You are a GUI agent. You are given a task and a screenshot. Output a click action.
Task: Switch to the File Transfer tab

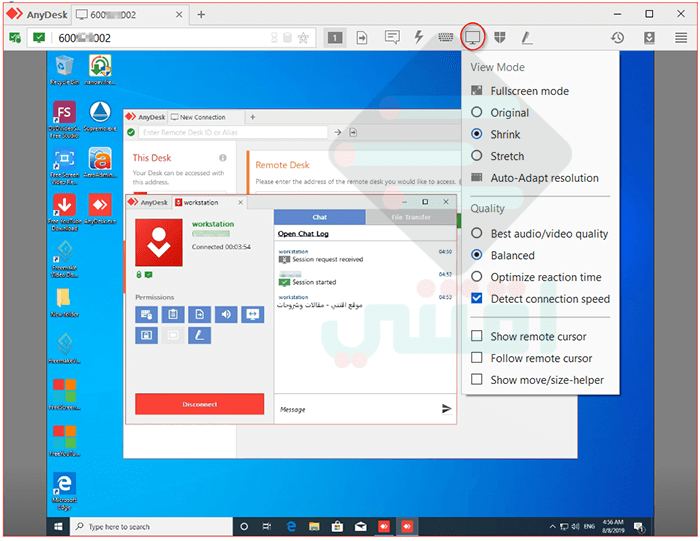411,217
